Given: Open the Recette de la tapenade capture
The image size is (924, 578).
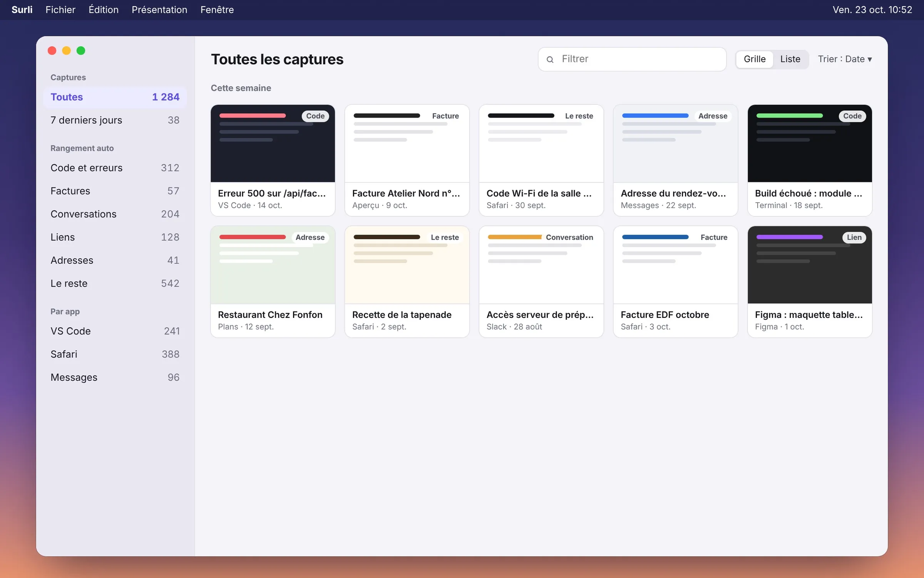Looking at the screenshot, I should click(x=407, y=282).
